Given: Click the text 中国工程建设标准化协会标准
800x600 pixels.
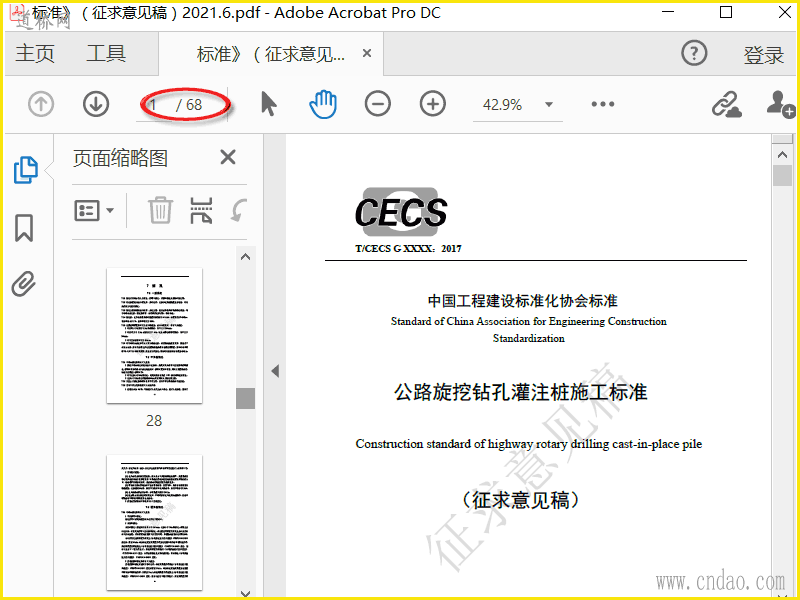Looking at the screenshot, I should click(522, 301).
